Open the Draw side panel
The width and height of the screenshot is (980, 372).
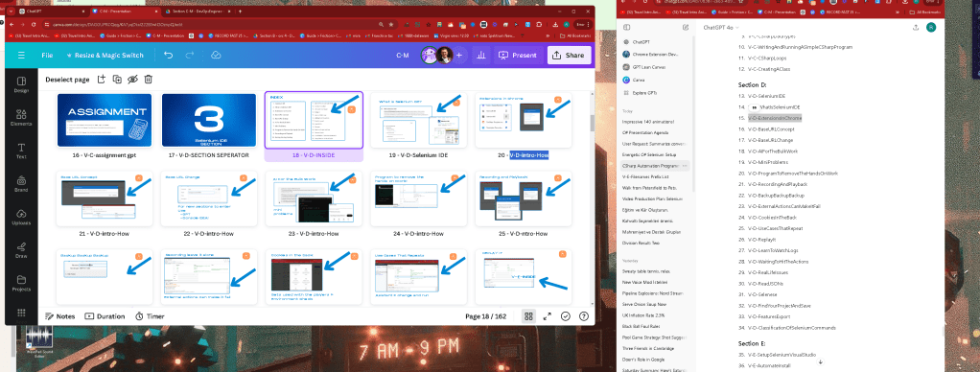(21, 249)
